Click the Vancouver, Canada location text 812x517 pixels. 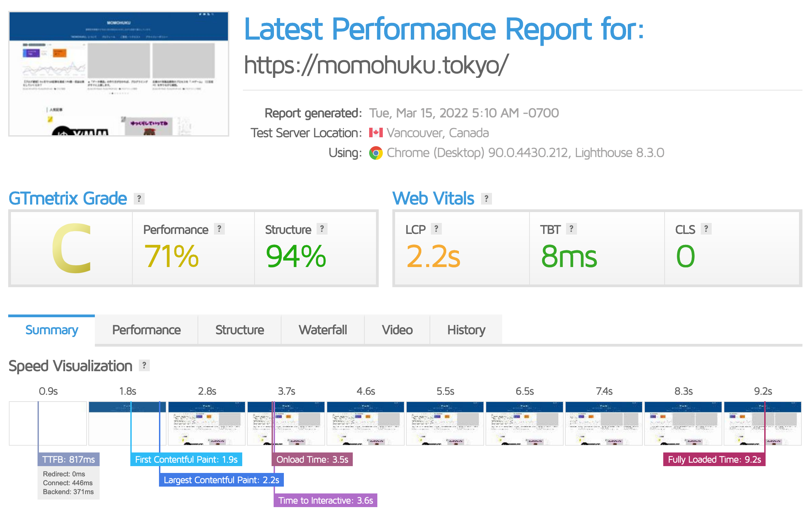click(x=438, y=133)
